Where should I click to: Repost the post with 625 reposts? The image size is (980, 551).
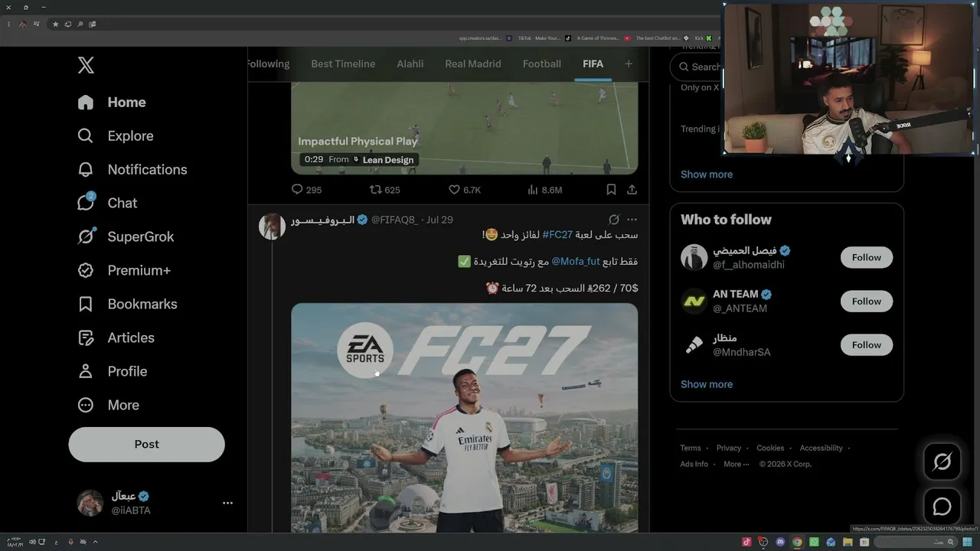[x=384, y=190]
